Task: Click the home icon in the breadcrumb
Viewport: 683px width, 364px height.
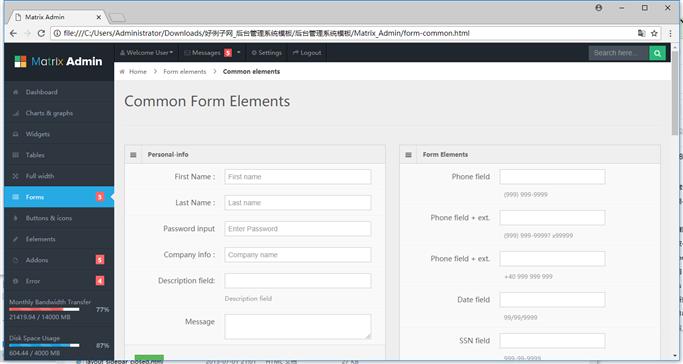Action: (122, 71)
